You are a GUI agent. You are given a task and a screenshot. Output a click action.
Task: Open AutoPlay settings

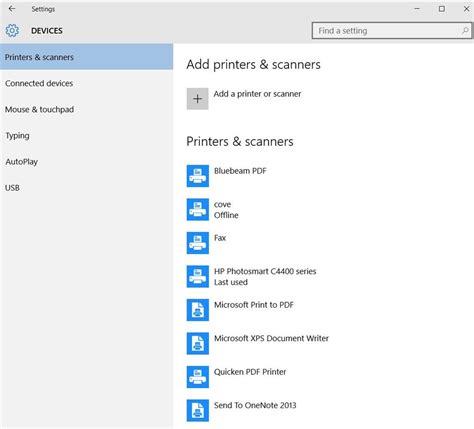pos(86,162)
